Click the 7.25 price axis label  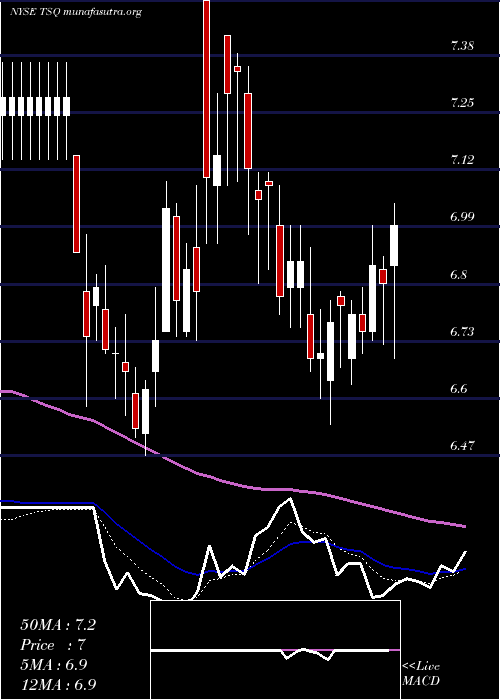click(462, 103)
